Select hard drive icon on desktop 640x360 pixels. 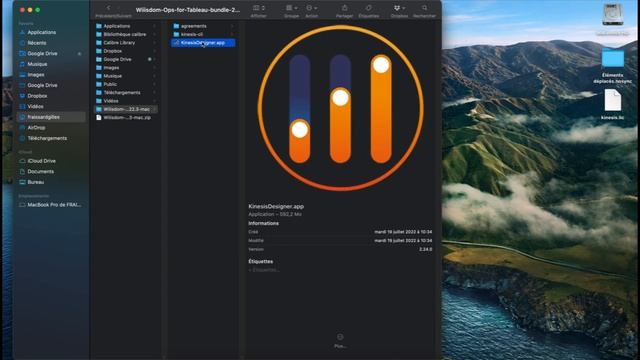point(613,15)
